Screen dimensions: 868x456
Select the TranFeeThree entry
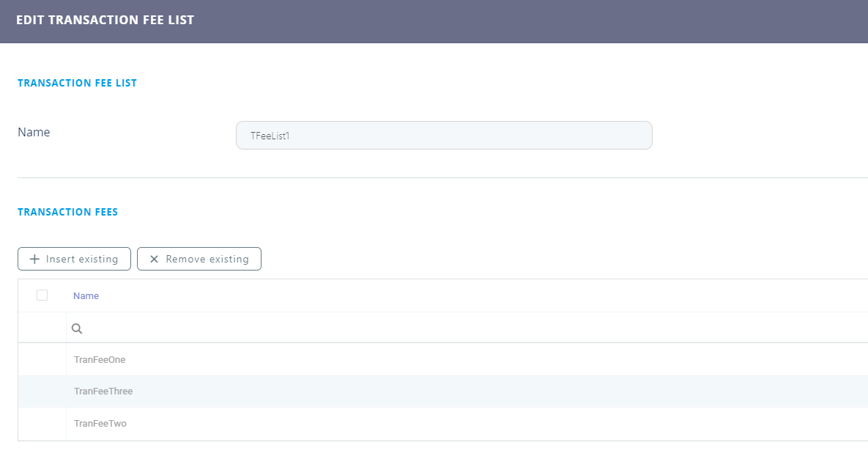103,391
